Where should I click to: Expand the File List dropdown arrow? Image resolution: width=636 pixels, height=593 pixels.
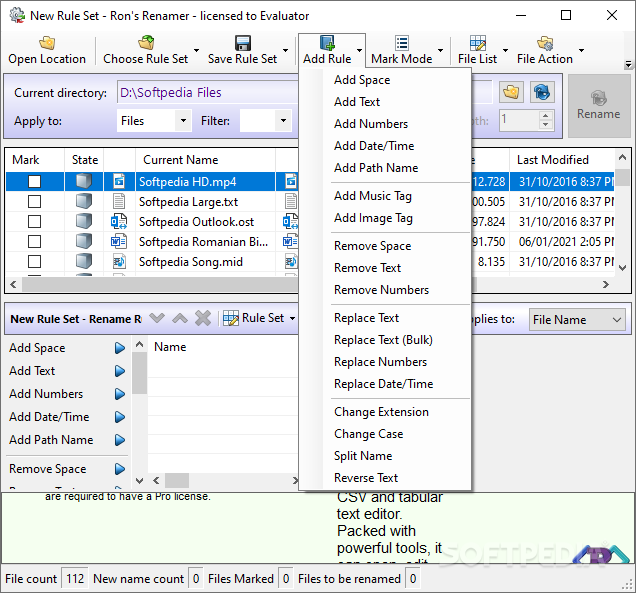point(505,51)
